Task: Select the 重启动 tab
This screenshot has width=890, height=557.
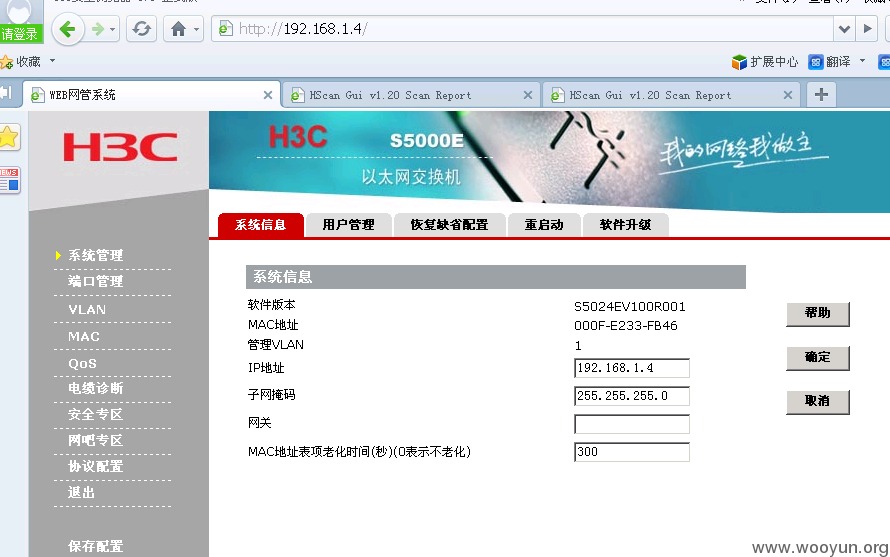Action: [544, 225]
